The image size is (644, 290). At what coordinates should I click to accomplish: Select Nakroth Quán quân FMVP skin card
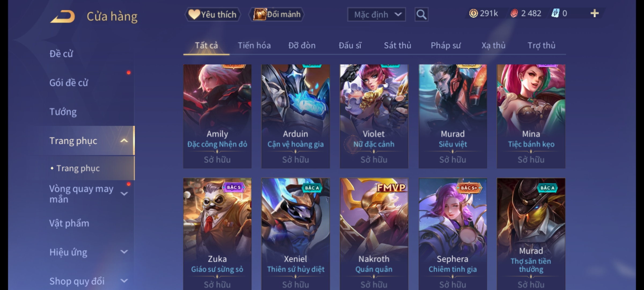[374, 234]
